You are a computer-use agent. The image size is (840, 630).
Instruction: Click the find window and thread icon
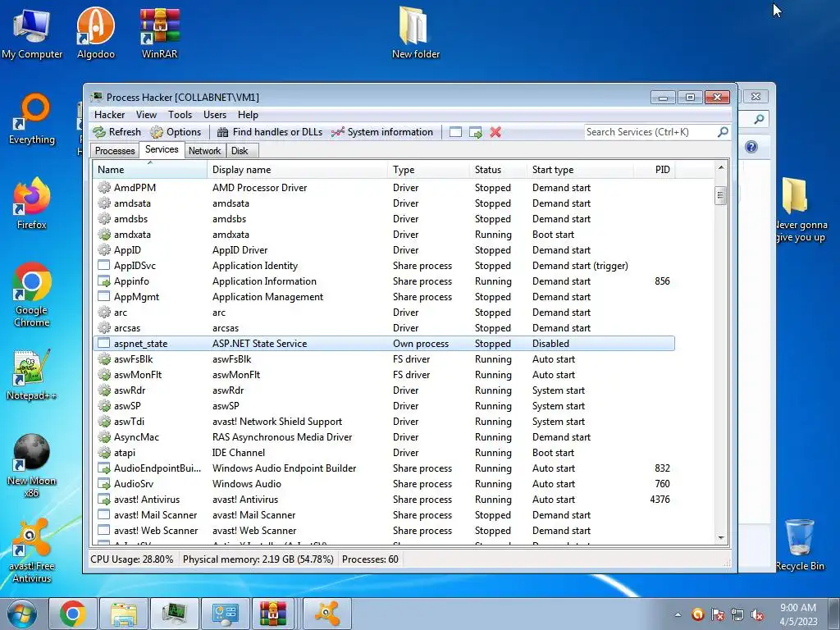click(475, 132)
